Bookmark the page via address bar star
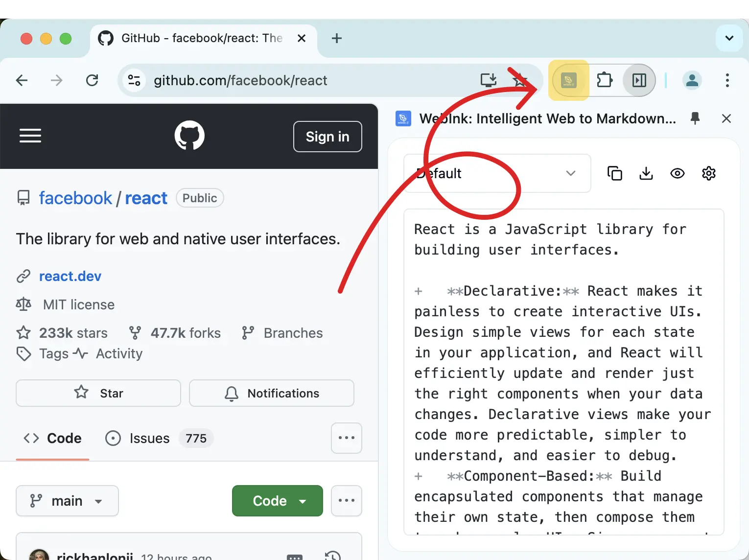This screenshot has width=749, height=560. point(519,80)
